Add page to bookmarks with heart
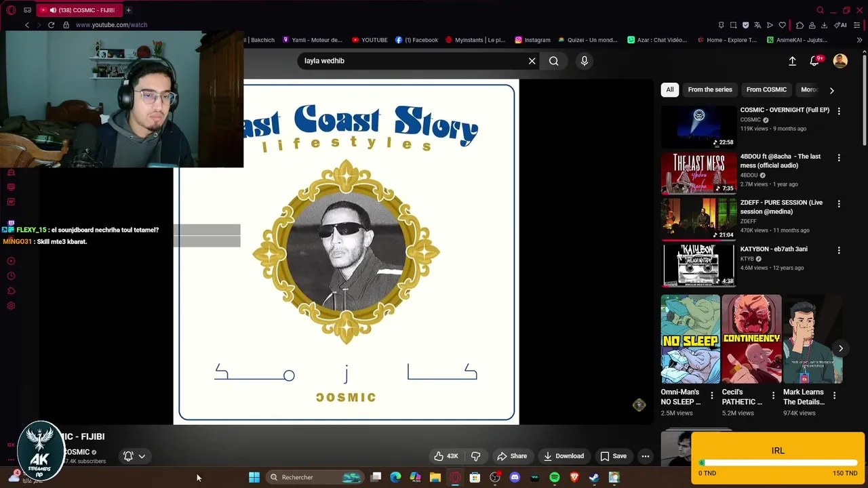Image resolution: width=868 pixels, height=488 pixels. point(782,25)
